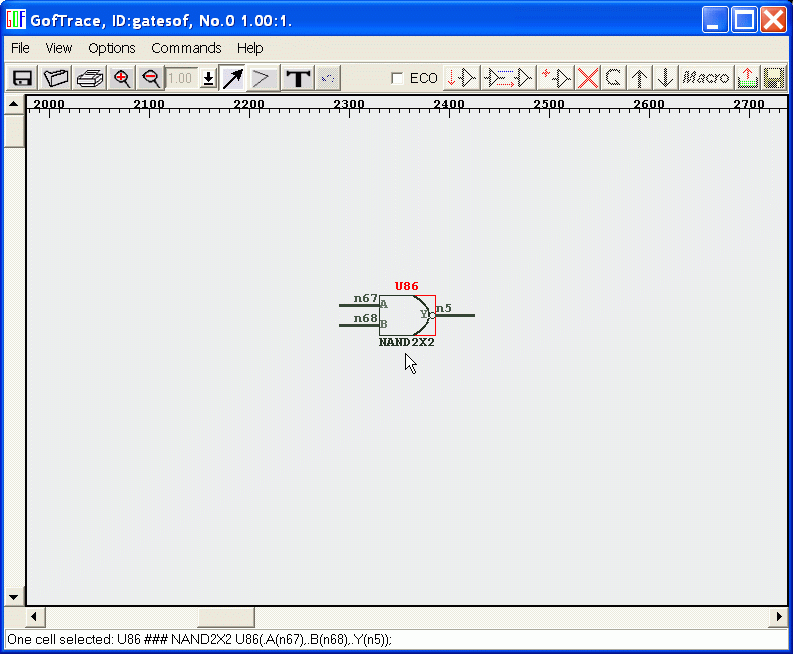Click the horizontal scrollbar right arrow

[x=779, y=617]
